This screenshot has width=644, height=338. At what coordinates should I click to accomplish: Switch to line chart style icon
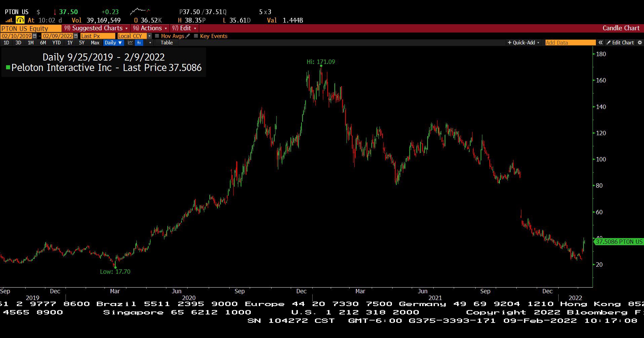pos(130,43)
